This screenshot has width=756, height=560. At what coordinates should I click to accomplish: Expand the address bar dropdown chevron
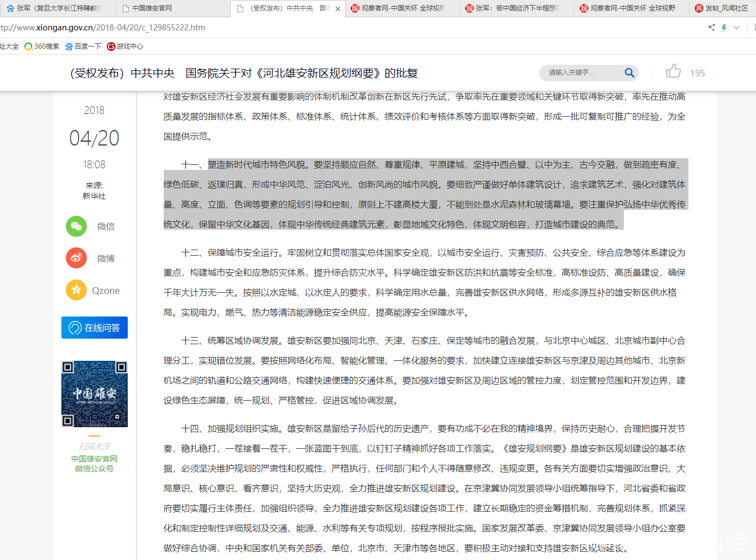click(x=736, y=27)
